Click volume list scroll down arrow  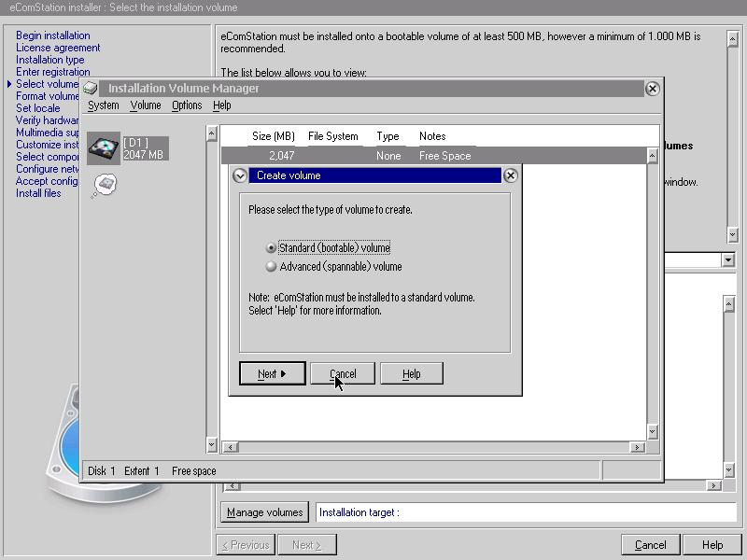point(652,432)
